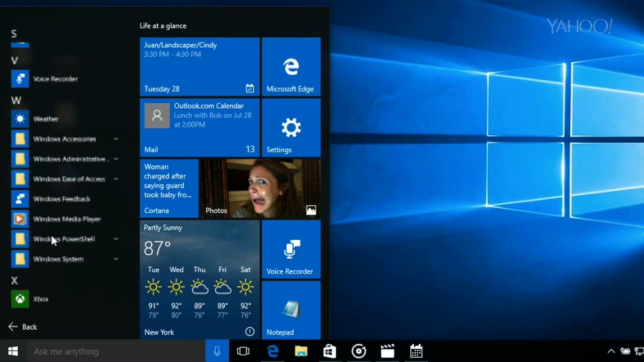Open the Microsoft Edge tile
The height and width of the screenshot is (362, 644).
point(291,67)
